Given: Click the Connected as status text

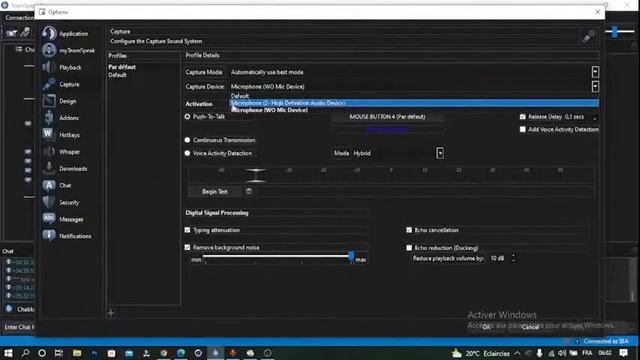Looking at the screenshot, I should [x=606, y=341].
